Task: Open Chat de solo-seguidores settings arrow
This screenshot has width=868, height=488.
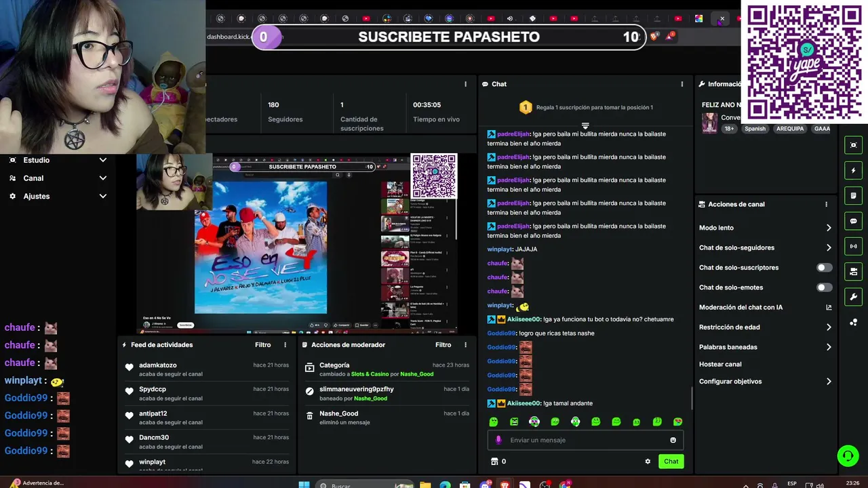Action: tap(829, 248)
